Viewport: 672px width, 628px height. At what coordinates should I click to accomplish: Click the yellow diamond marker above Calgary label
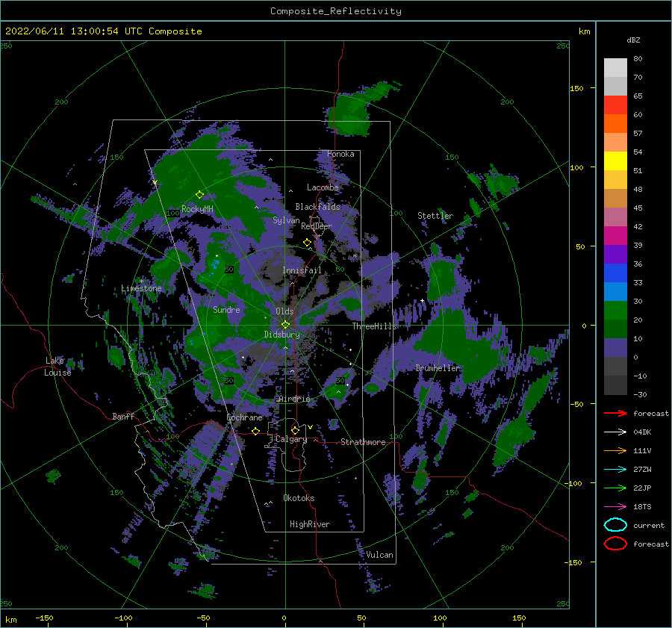click(295, 430)
